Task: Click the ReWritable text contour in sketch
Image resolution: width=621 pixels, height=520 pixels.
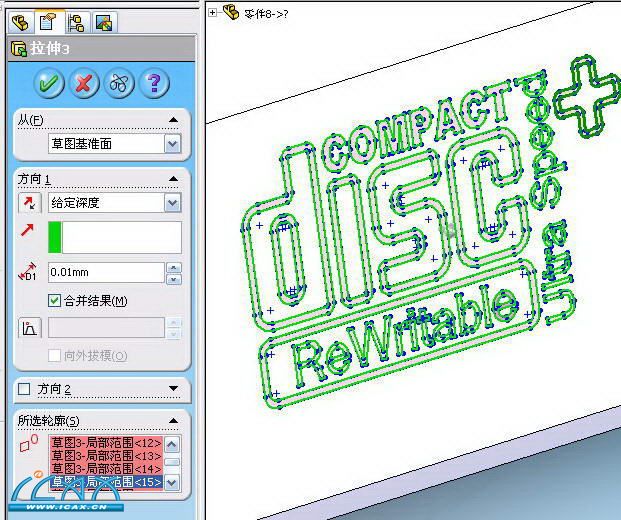Action: (405, 336)
